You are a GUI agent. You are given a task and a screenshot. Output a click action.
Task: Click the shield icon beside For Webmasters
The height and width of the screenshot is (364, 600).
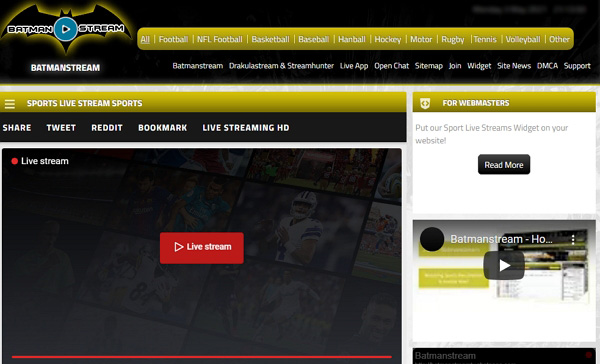click(425, 103)
